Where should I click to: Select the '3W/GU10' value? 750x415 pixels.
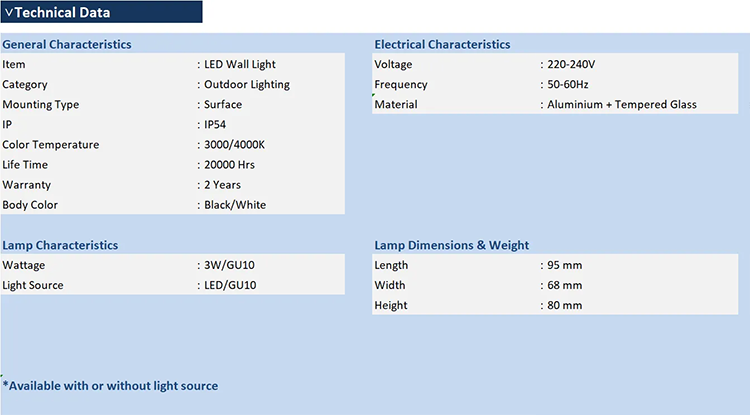pyautogui.click(x=229, y=265)
